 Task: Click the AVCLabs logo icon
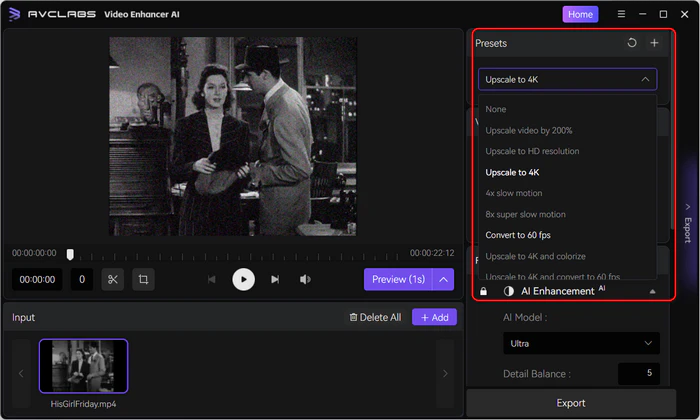click(x=14, y=14)
